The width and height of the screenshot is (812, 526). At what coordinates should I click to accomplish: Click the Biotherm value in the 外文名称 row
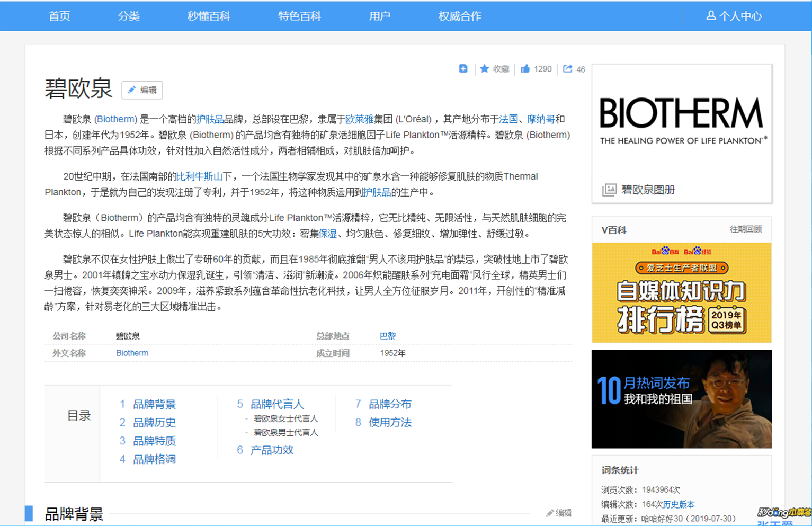(x=132, y=353)
